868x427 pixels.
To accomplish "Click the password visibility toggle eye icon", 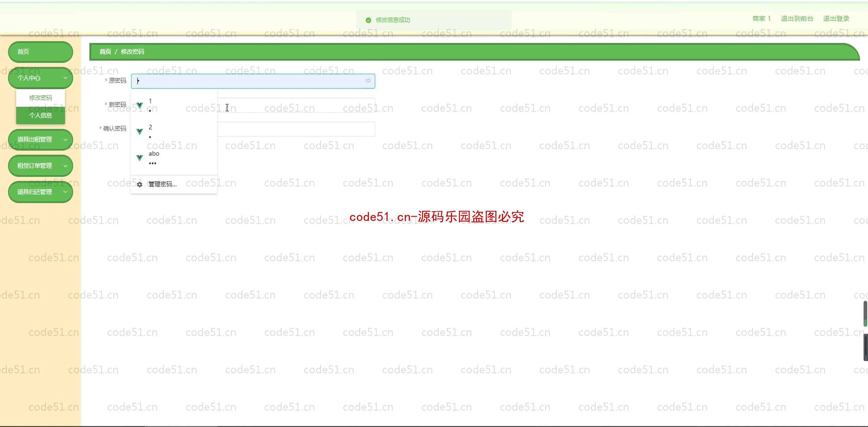I will pyautogui.click(x=368, y=81).
